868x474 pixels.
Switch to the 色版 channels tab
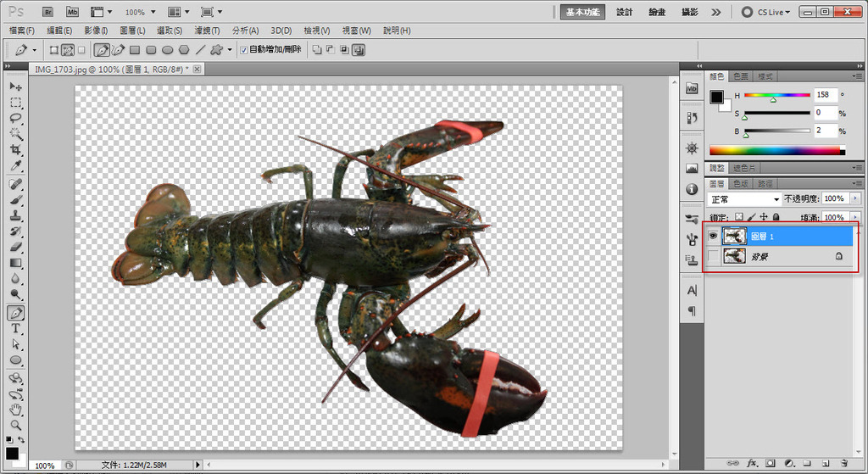[x=741, y=183]
